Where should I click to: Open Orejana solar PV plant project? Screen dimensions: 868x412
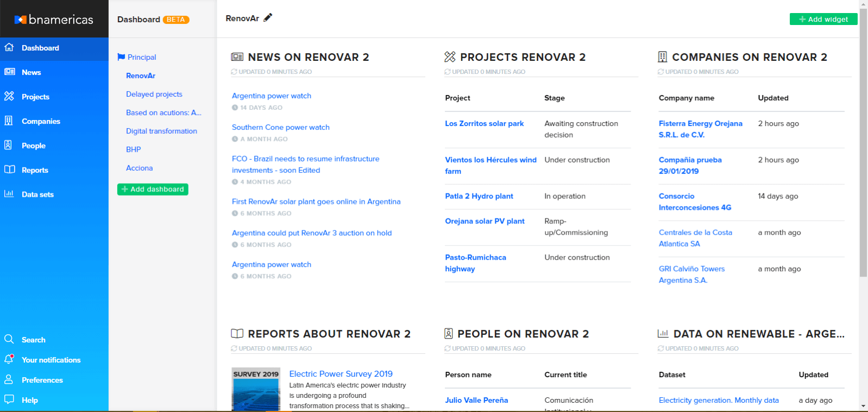pos(485,221)
